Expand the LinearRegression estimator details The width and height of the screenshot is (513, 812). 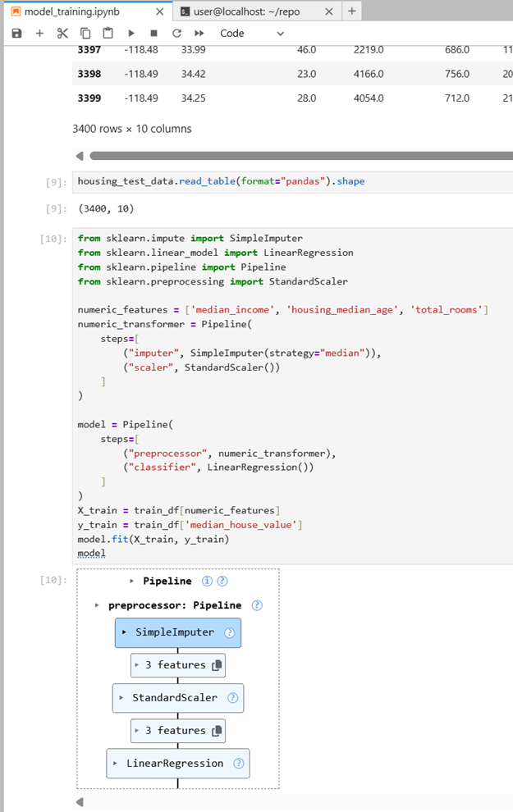[116, 764]
